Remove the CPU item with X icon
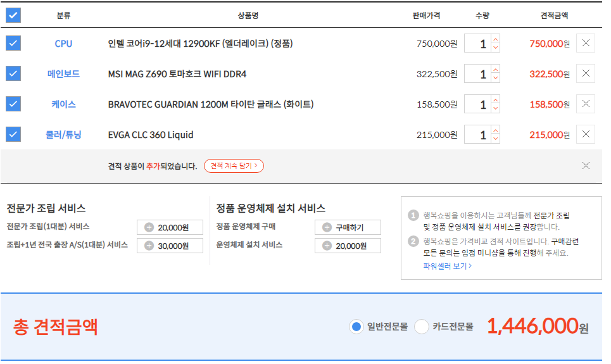Screen dimensions: 611x364 pos(586,44)
